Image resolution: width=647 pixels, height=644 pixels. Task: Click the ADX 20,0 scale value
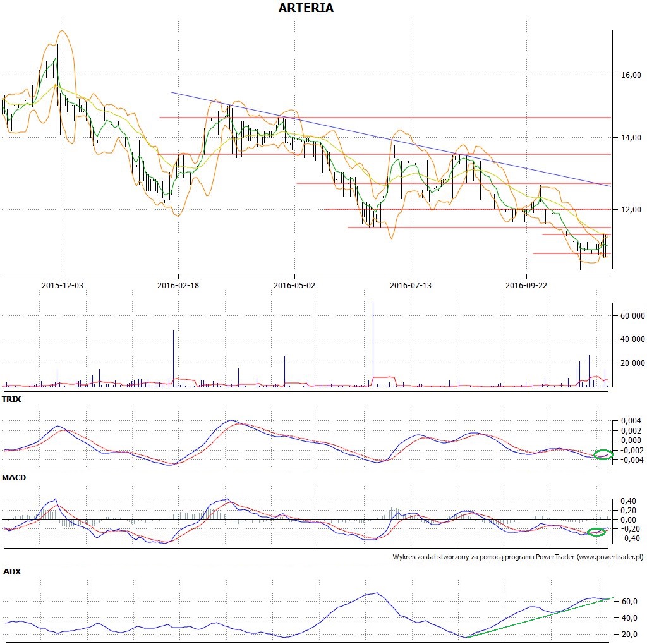(629, 635)
